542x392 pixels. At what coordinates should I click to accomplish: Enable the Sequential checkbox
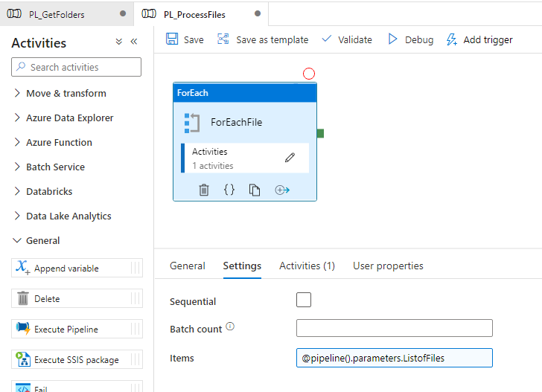click(x=304, y=301)
